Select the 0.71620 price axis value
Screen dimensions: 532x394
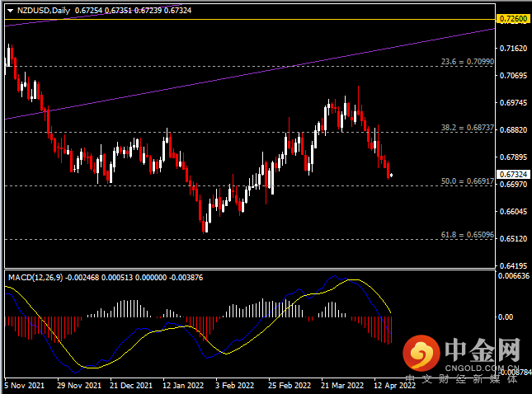coord(513,49)
